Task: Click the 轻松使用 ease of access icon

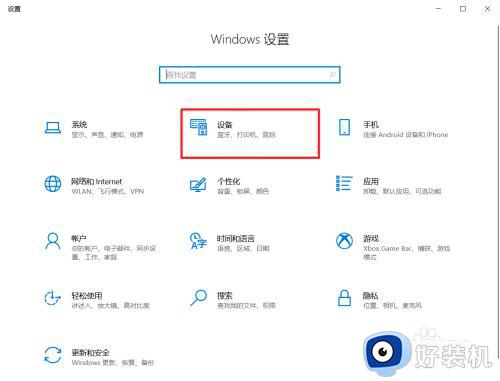Action: [x=53, y=298]
